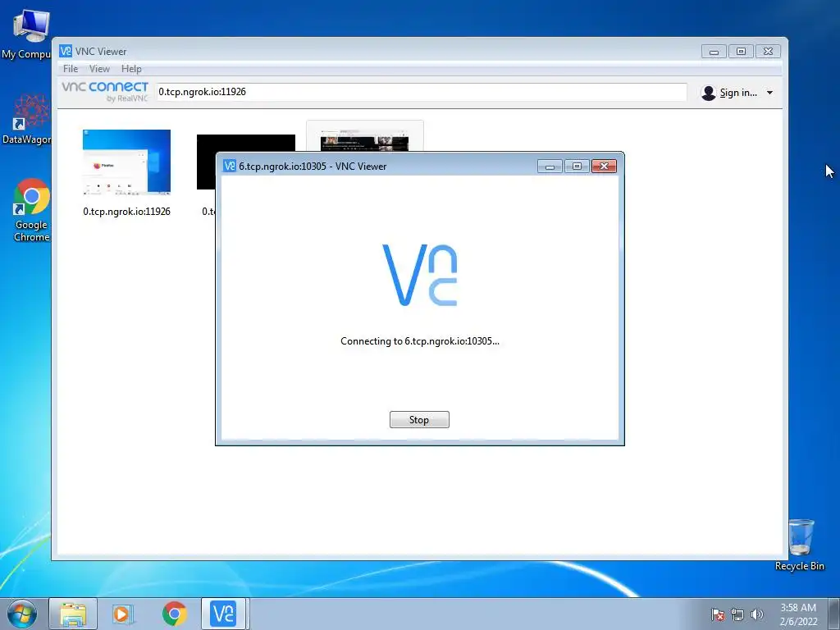
Task: Open the Help menu in VNC Viewer
Action: [131, 69]
